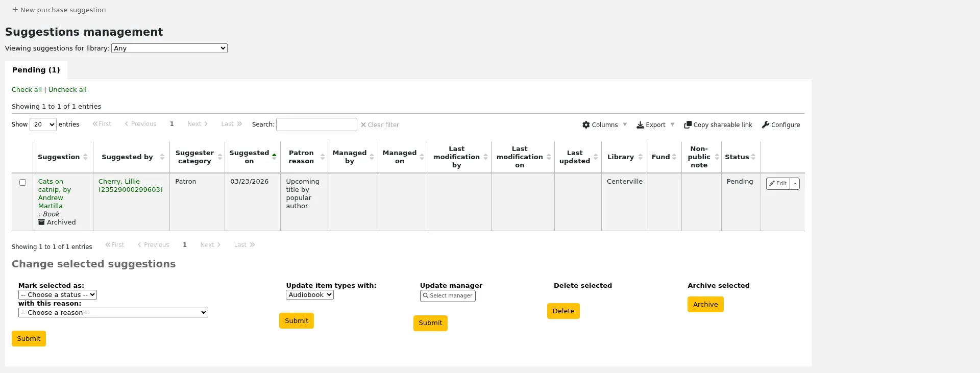Click the New purchase suggestion plus icon
980x373 pixels.
pos(15,10)
